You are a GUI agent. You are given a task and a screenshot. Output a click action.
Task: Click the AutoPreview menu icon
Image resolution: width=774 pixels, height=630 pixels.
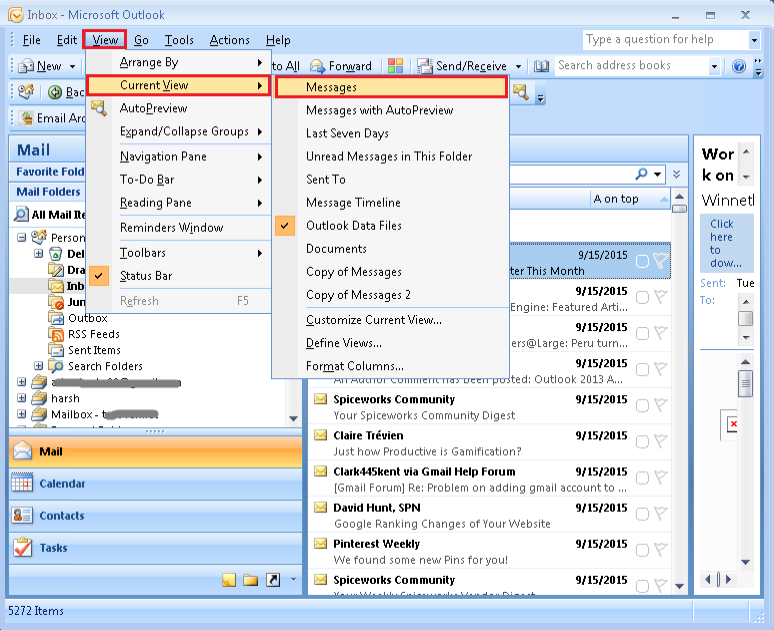[99, 108]
